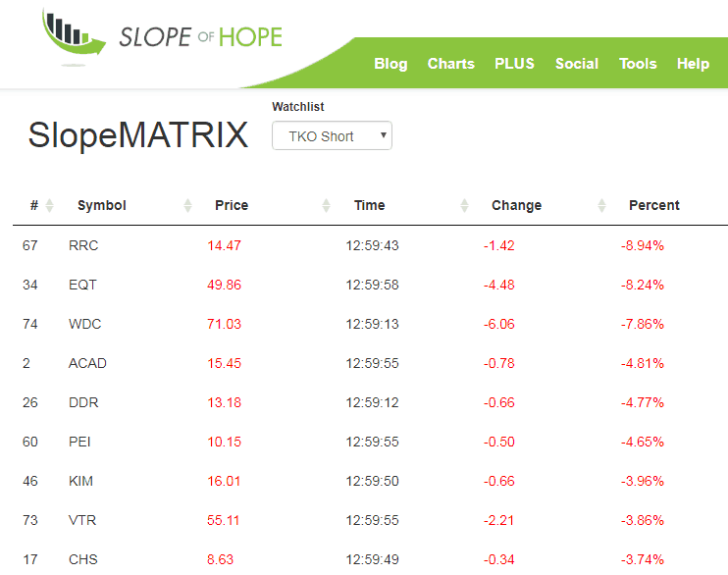
Task: Go to the PLUS section
Action: (514, 64)
